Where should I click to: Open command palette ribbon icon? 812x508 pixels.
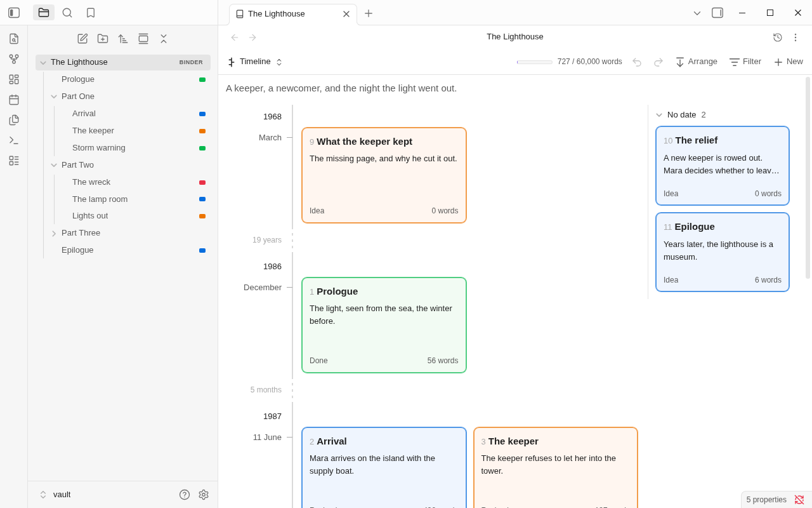click(14, 140)
